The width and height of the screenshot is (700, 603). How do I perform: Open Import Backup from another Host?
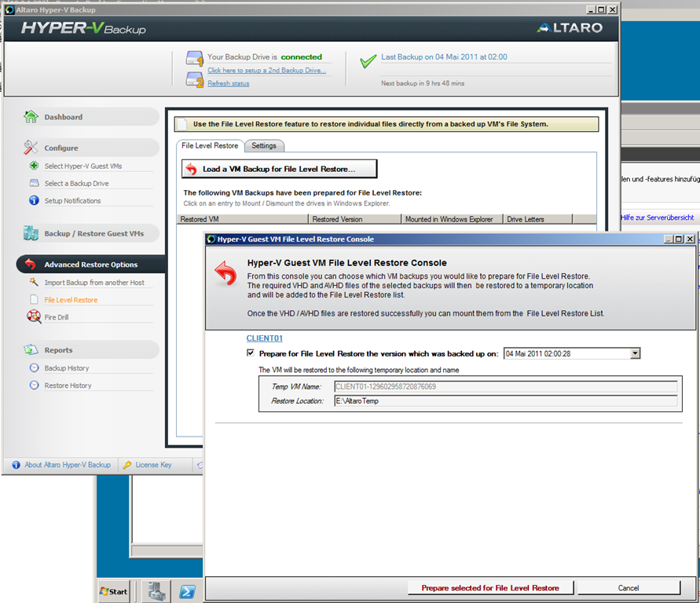coord(94,283)
